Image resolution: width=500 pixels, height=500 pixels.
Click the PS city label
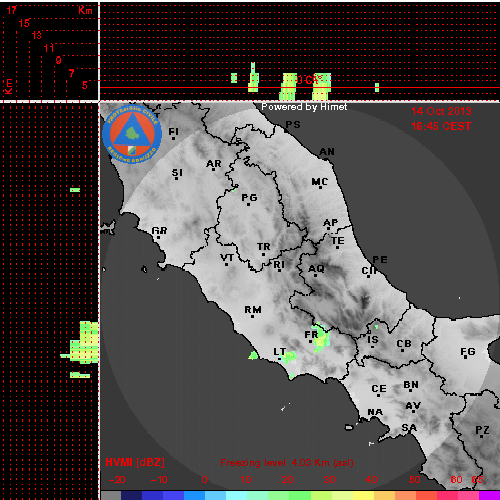click(x=293, y=125)
